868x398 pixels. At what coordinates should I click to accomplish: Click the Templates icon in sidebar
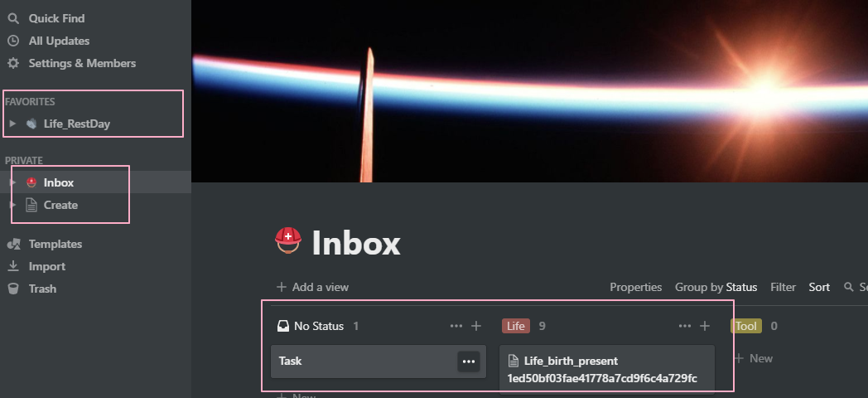pos(13,244)
